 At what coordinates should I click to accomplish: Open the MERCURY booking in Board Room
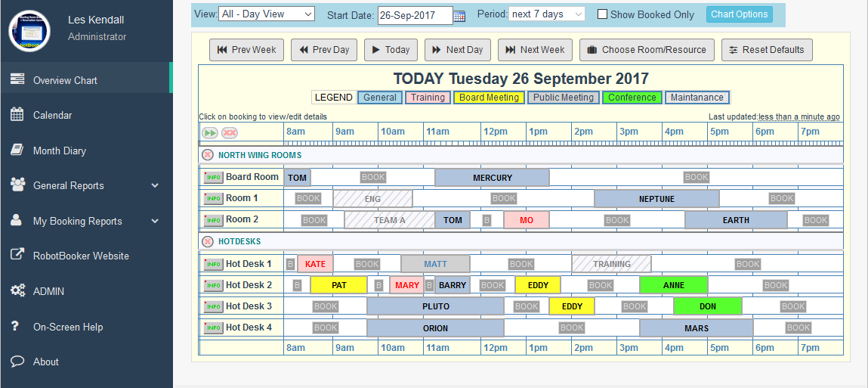pos(492,178)
